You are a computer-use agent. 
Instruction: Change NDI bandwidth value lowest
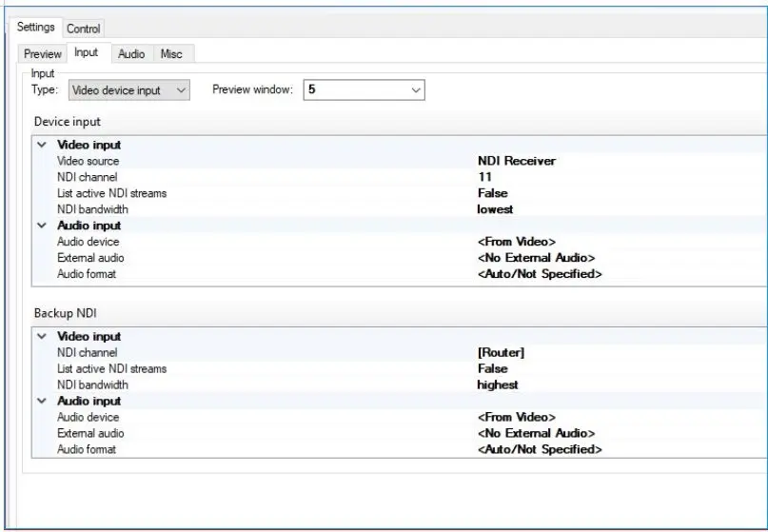[x=496, y=210]
